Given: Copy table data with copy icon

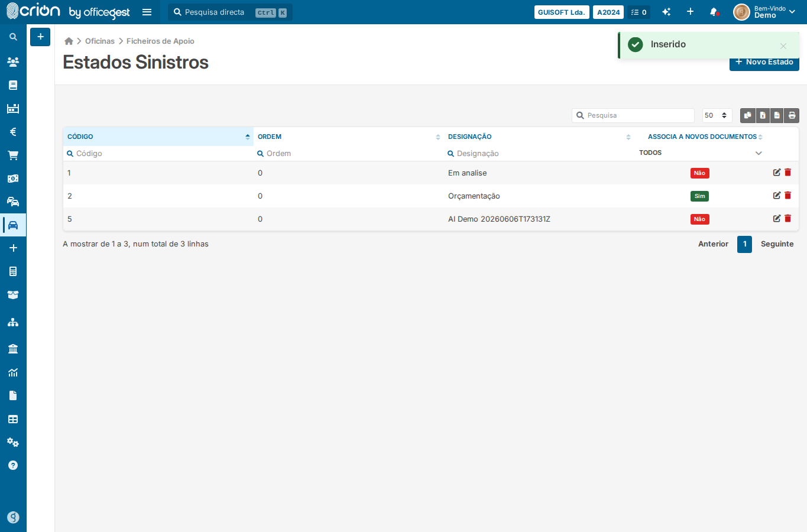Looking at the screenshot, I should click(x=748, y=115).
